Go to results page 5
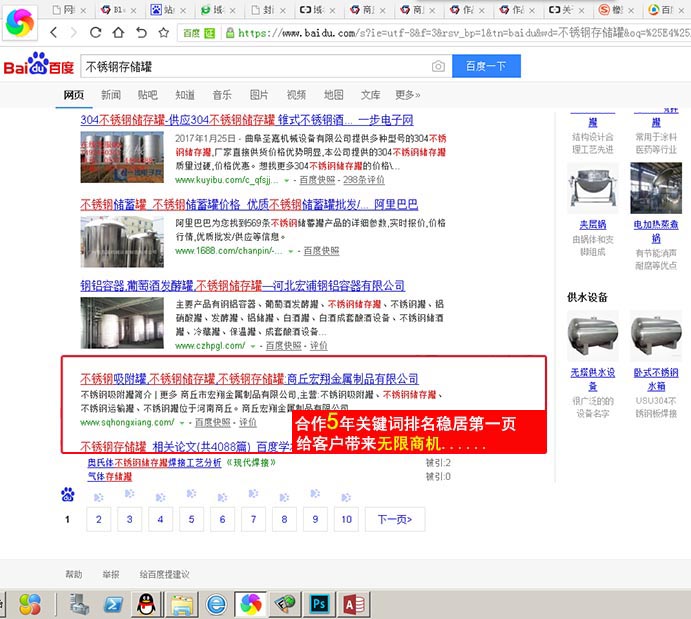 point(191,519)
